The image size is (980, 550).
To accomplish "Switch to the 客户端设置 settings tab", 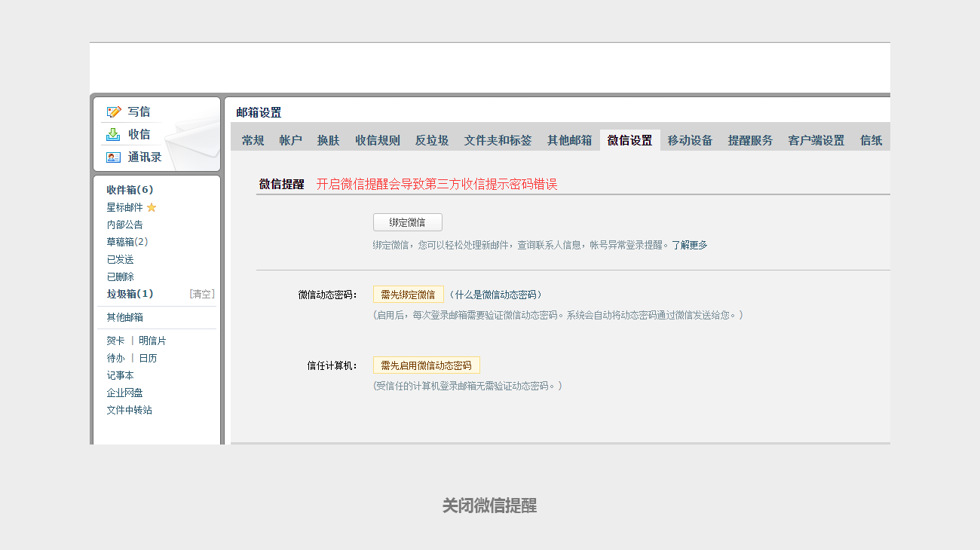I will pos(816,140).
